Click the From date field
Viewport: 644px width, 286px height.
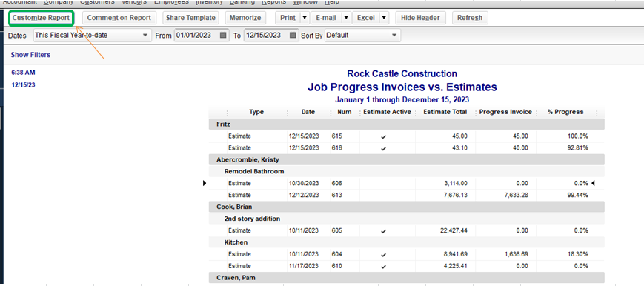pos(196,36)
